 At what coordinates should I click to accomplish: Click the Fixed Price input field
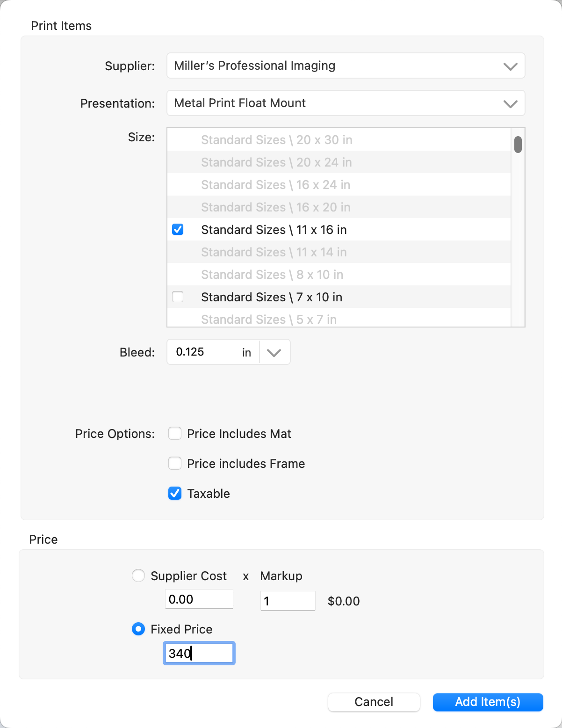199,654
